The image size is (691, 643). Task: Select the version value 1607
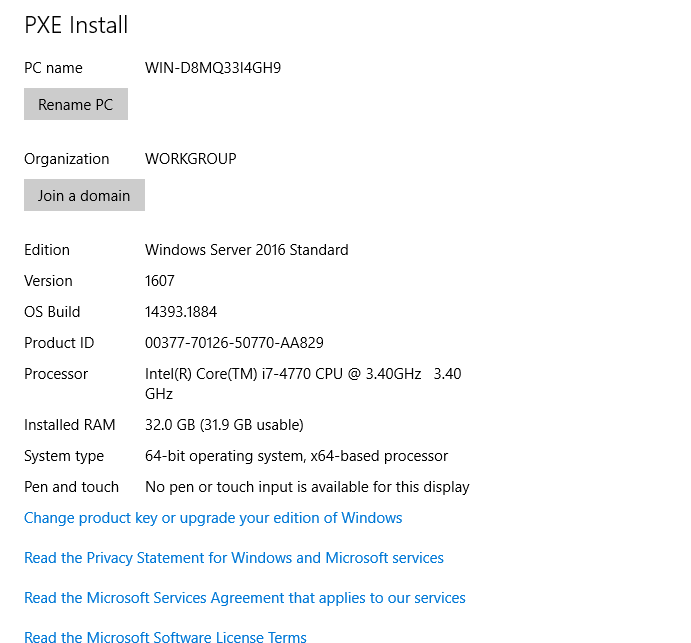pos(160,281)
